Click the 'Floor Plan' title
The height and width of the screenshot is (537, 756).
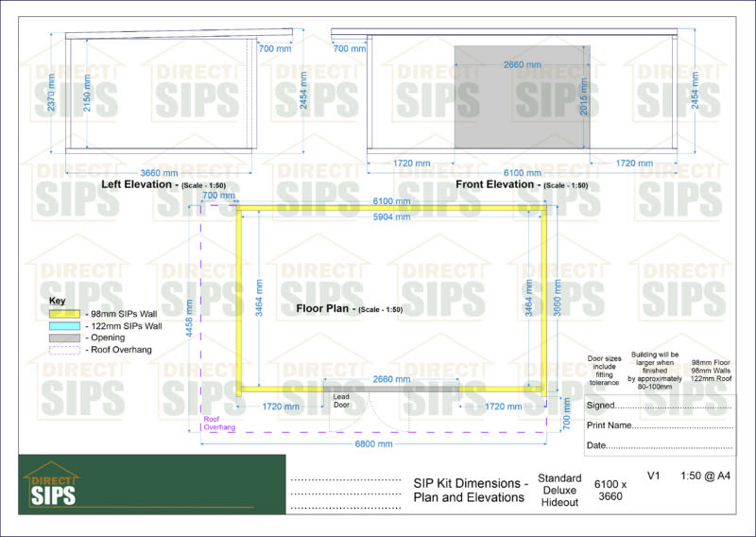pyautogui.click(x=322, y=308)
